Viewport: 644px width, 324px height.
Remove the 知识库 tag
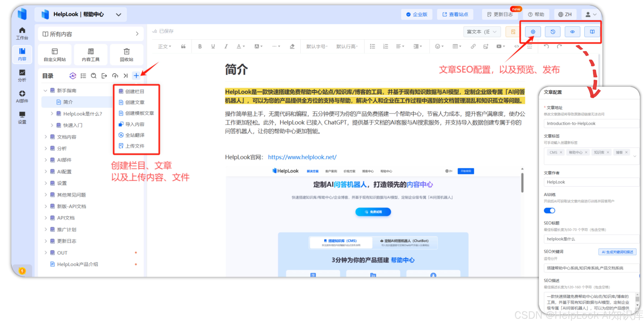coord(608,152)
